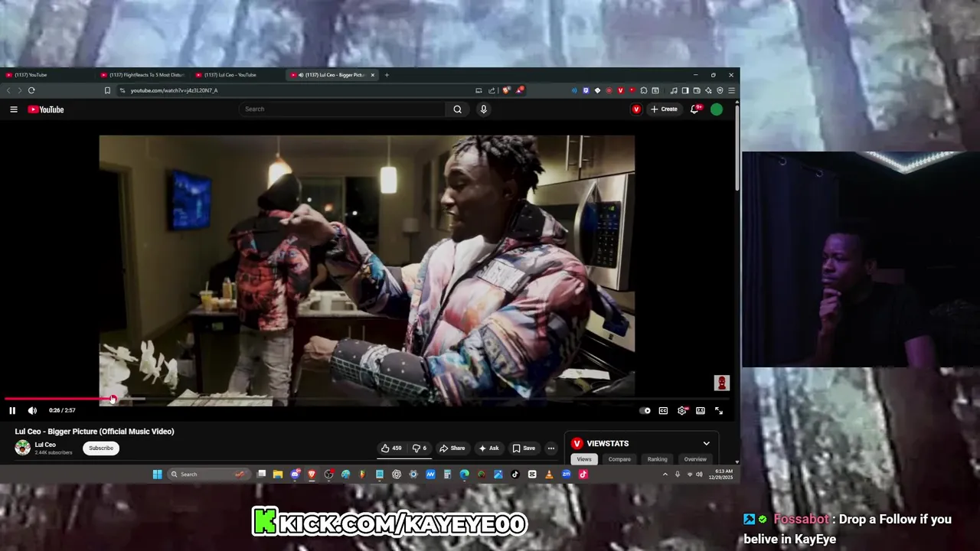Click the browser address bar URL

click(174, 90)
